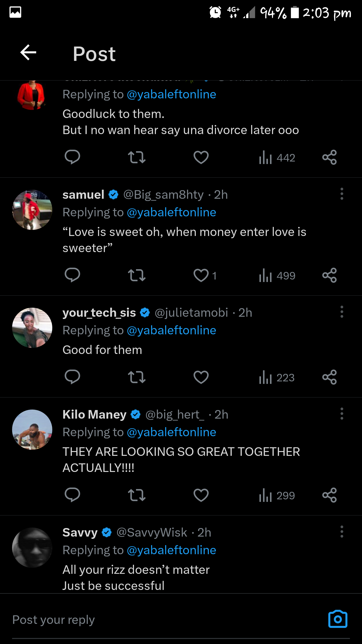
Task: Repost Kilo Maney's reply
Action: point(137,495)
